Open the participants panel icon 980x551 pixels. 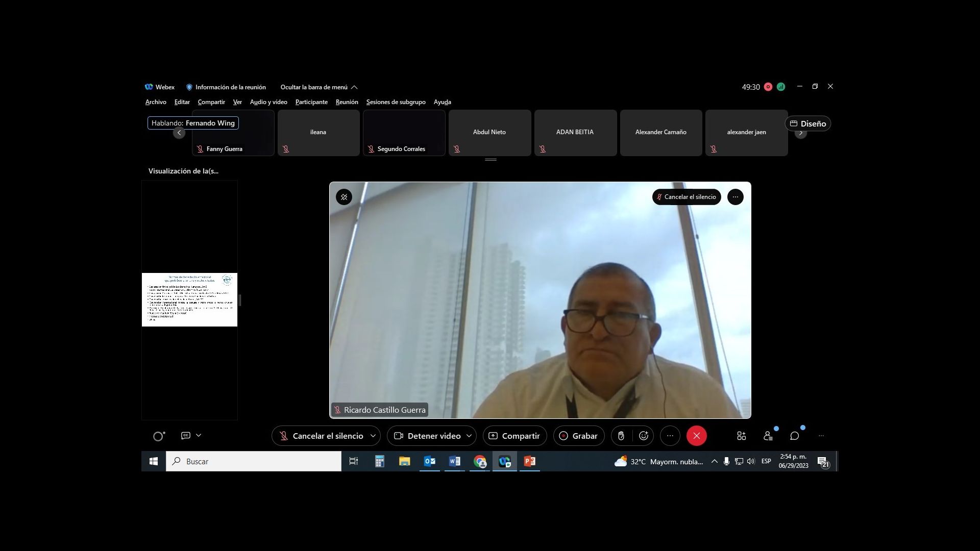[x=768, y=436]
